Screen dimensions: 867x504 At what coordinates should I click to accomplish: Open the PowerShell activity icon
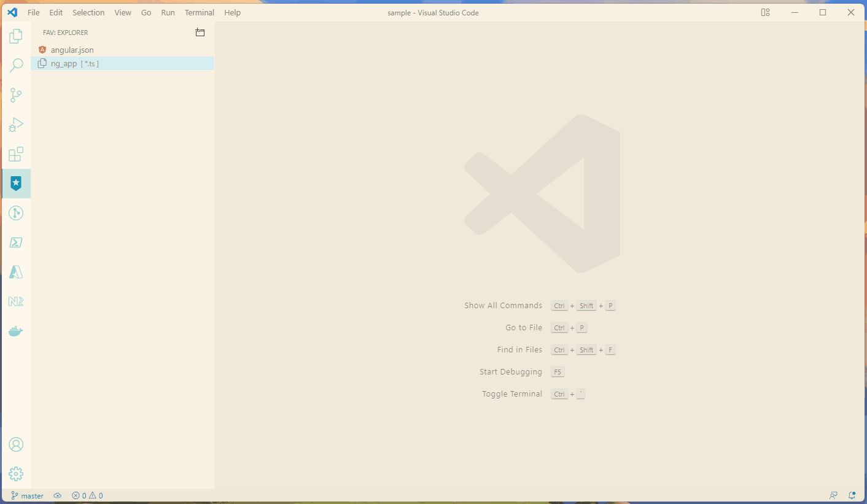[16, 242]
